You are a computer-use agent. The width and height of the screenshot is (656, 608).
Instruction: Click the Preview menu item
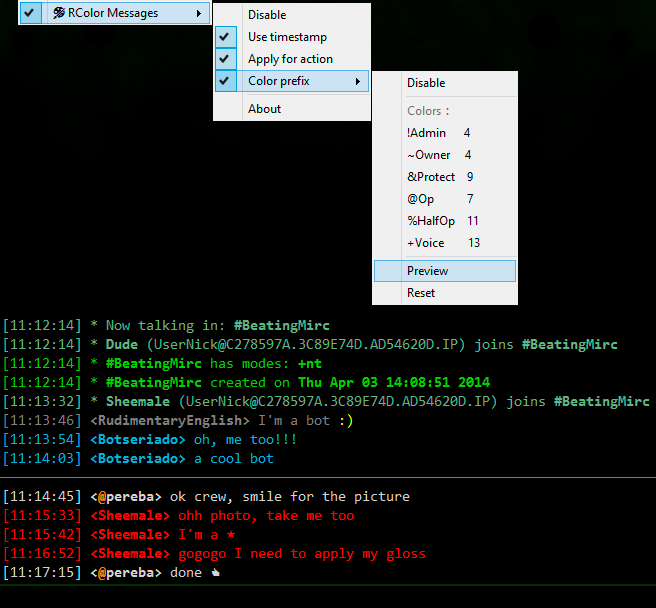(x=445, y=271)
